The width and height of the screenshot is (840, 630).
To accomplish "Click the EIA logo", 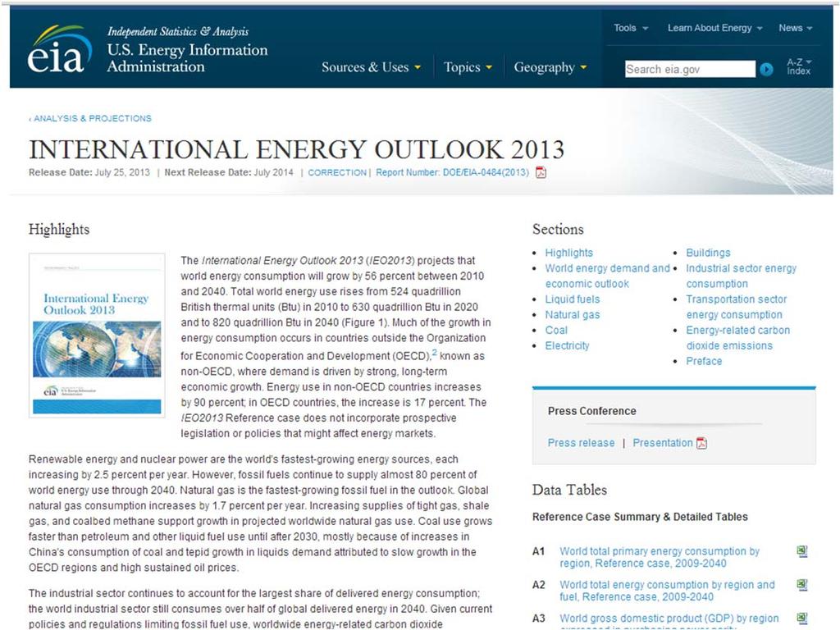I will coord(59,49).
